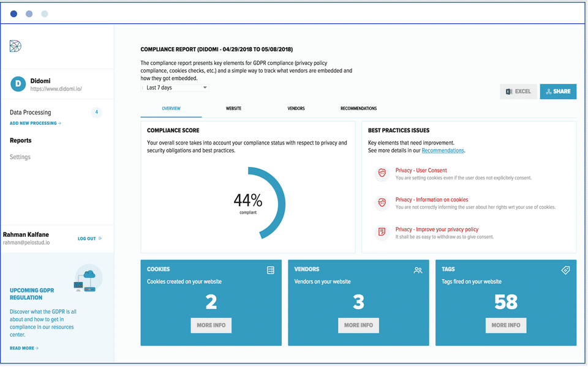
Task: Click the Information on cookies shield icon
Action: pos(382,203)
